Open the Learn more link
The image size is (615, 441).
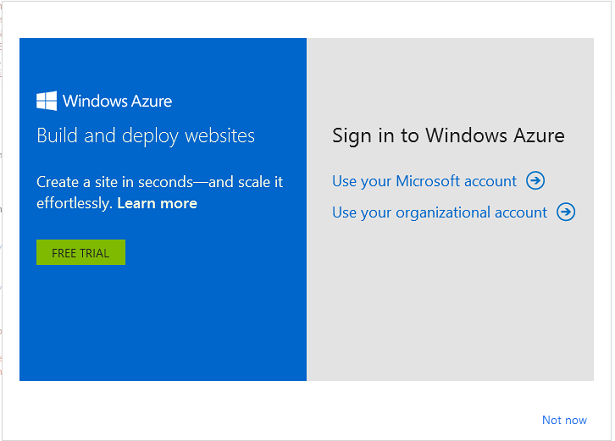(x=157, y=203)
